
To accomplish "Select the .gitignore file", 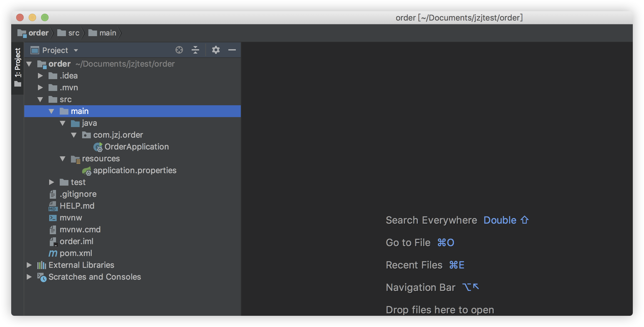I will click(78, 194).
